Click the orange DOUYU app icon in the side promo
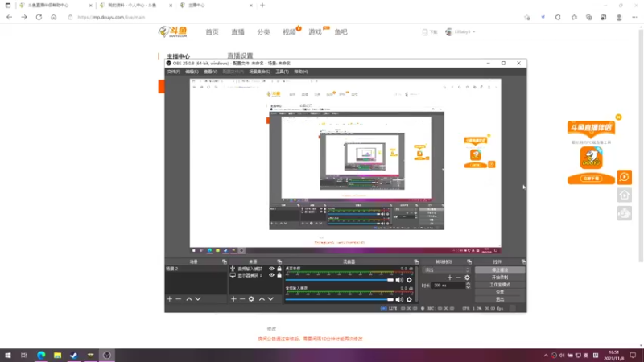This screenshot has height=362, width=644. 591,158
